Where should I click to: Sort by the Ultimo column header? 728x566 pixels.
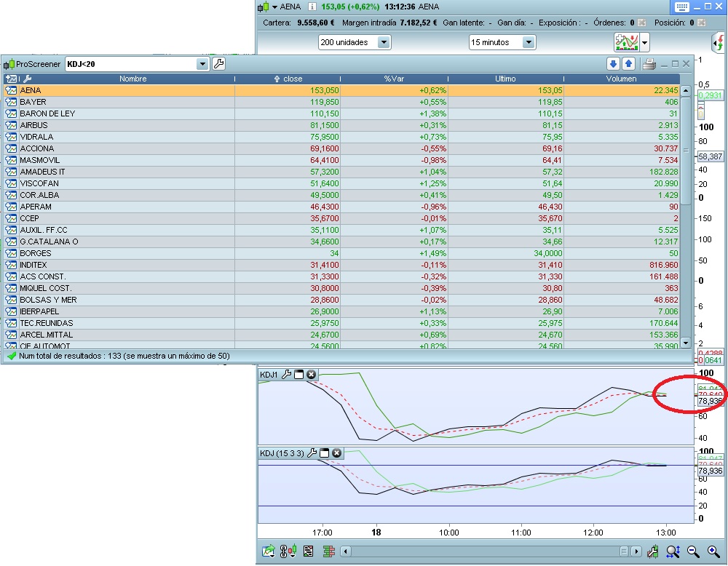point(505,79)
